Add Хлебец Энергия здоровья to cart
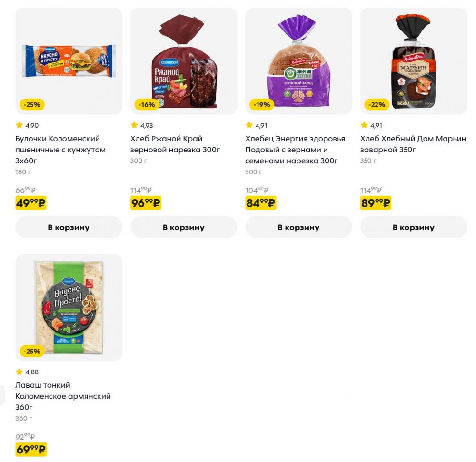This screenshot has width=476, height=462. click(x=298, y=227)
